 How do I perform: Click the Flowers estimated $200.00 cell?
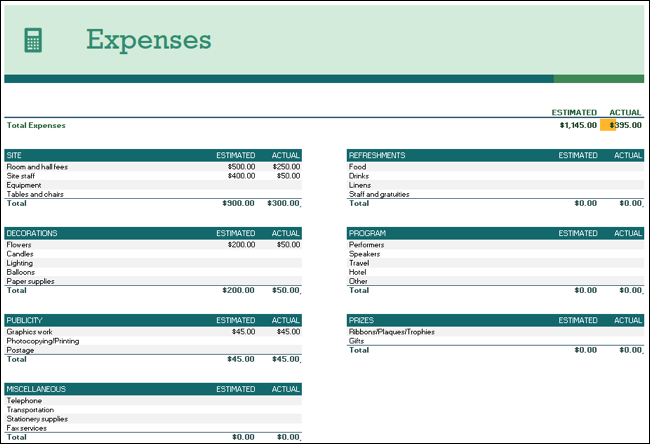241,245
